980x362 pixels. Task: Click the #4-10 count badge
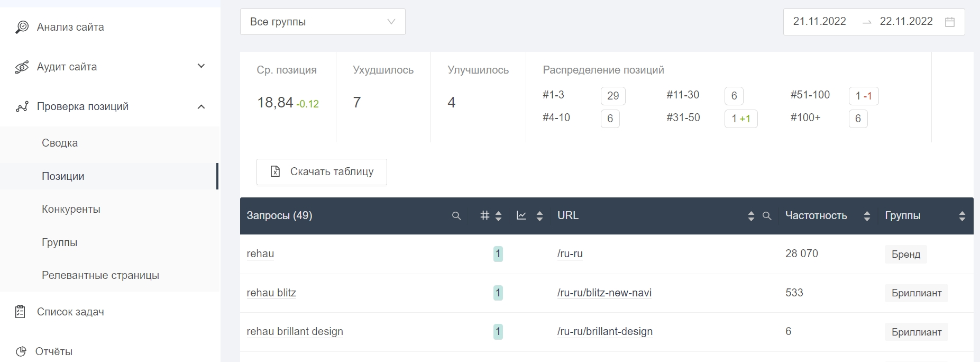click(610, 119)
